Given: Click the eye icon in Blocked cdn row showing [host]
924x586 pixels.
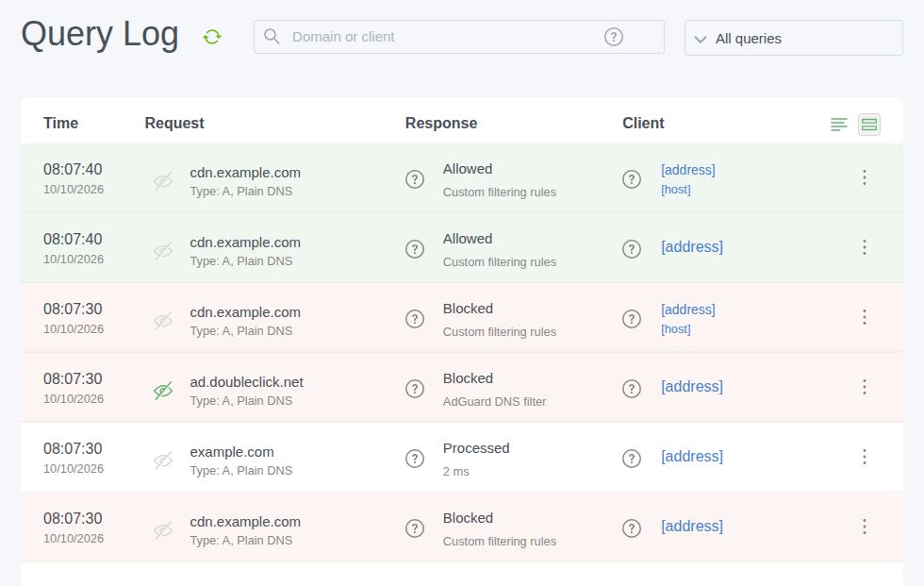Looking at the screenshot, I should pos(163,321).
